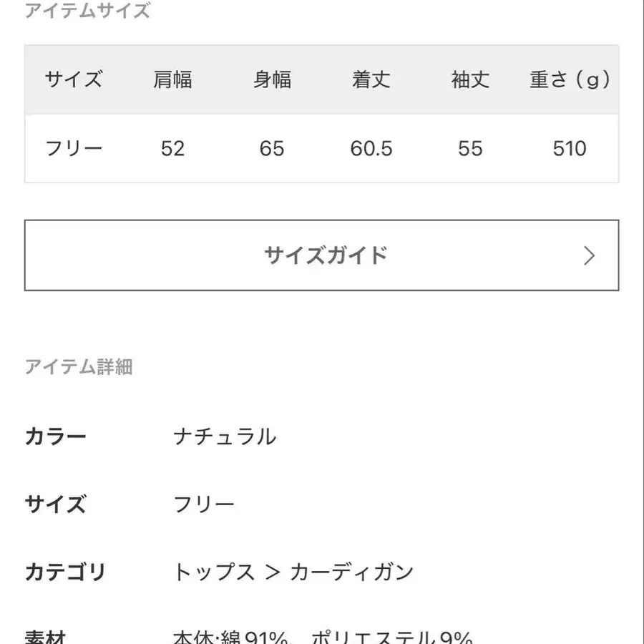Click the chevron arrow next to サイズガイド
Image resolution: width=644 pixels, height=644 pixels.
click(x=589, y=255)
